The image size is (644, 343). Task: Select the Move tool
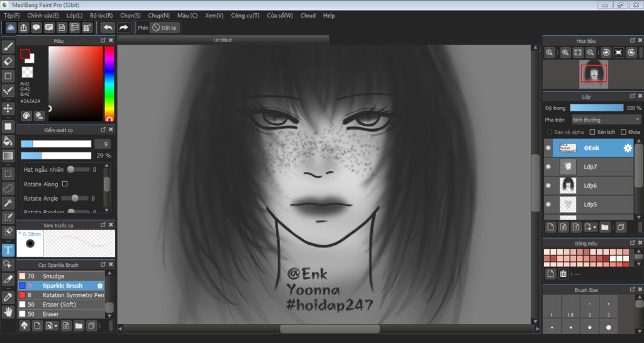coord(8,108)
